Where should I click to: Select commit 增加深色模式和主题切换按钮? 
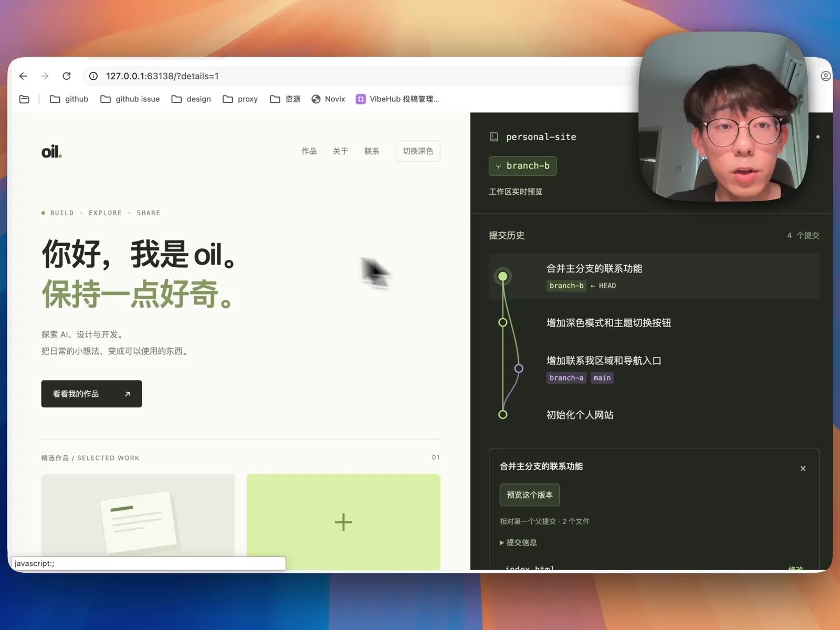[x=609, y=323]
